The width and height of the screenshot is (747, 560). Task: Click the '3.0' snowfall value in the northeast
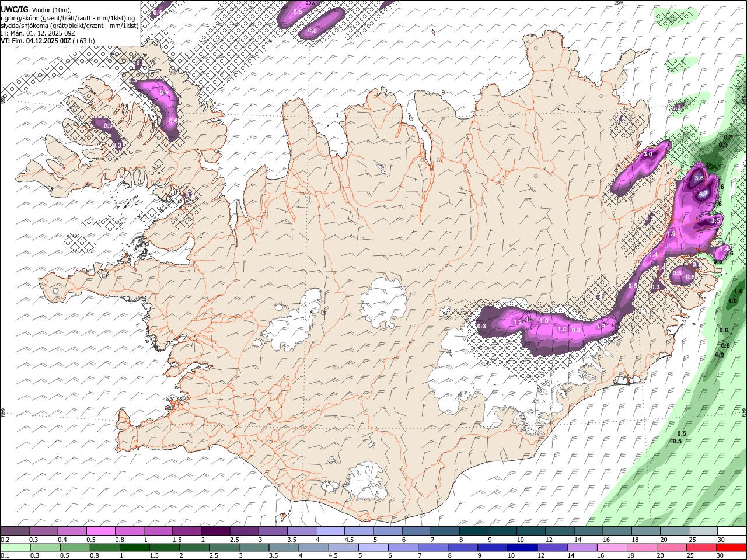point(647,155)
